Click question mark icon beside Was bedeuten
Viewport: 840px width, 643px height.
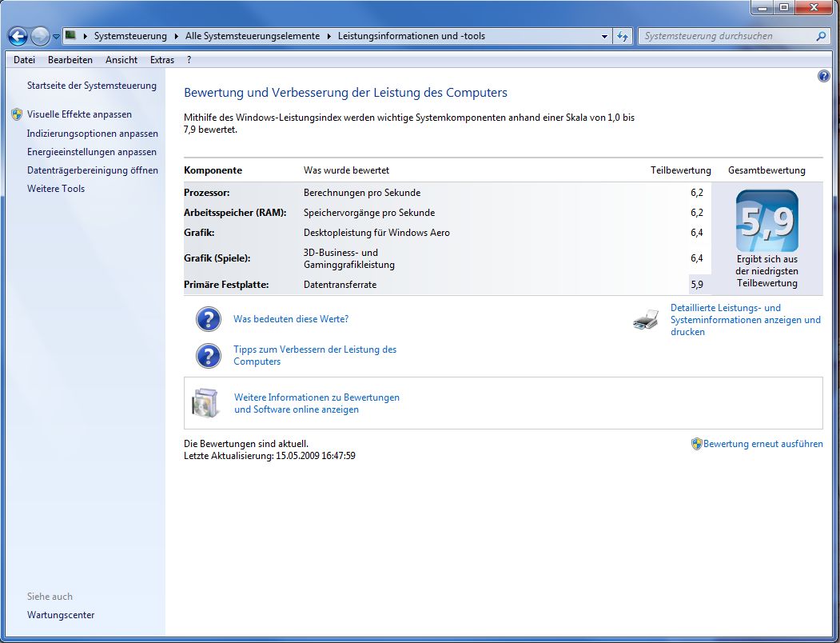pos(209,319)
